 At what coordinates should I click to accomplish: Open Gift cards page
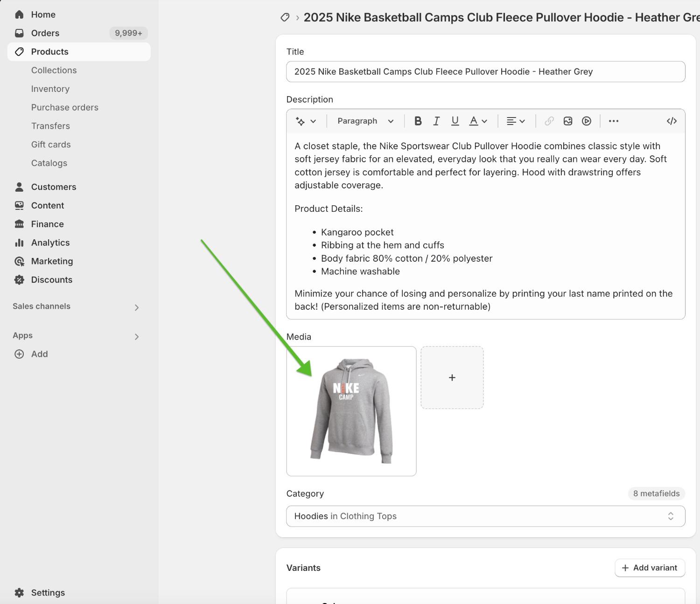(x=51, y=145)
